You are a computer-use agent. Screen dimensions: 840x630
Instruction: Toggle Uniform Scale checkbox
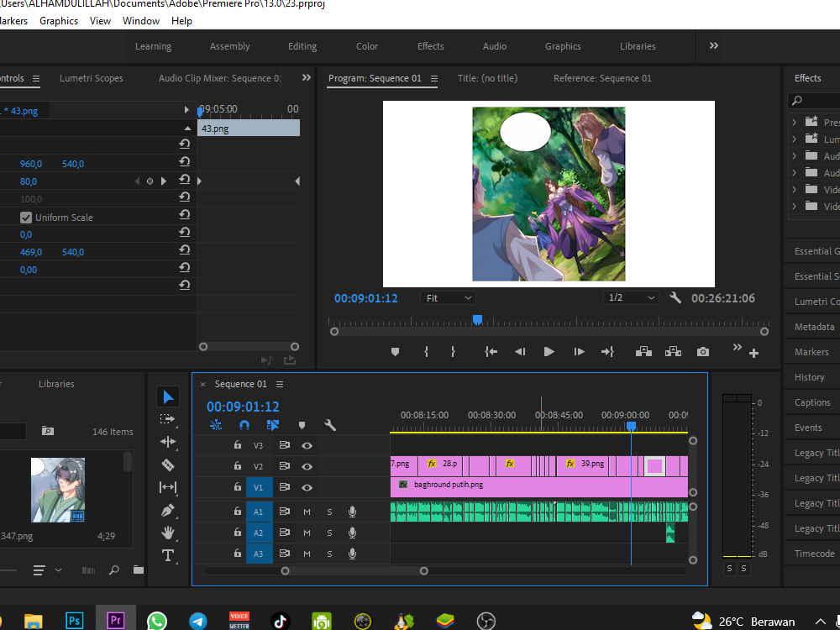click(x=26, y=218)
